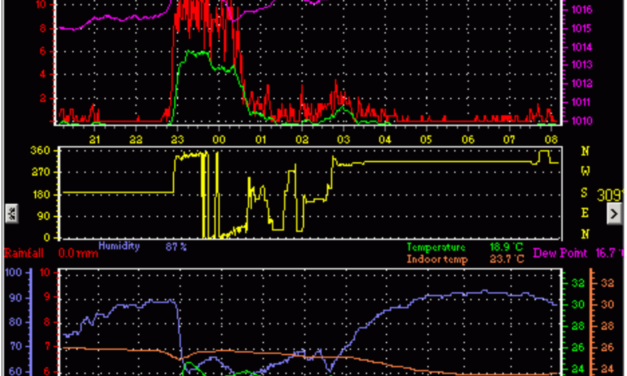
Task: Click the 360 tick on wind direction axis
Action: pos(40,151)
